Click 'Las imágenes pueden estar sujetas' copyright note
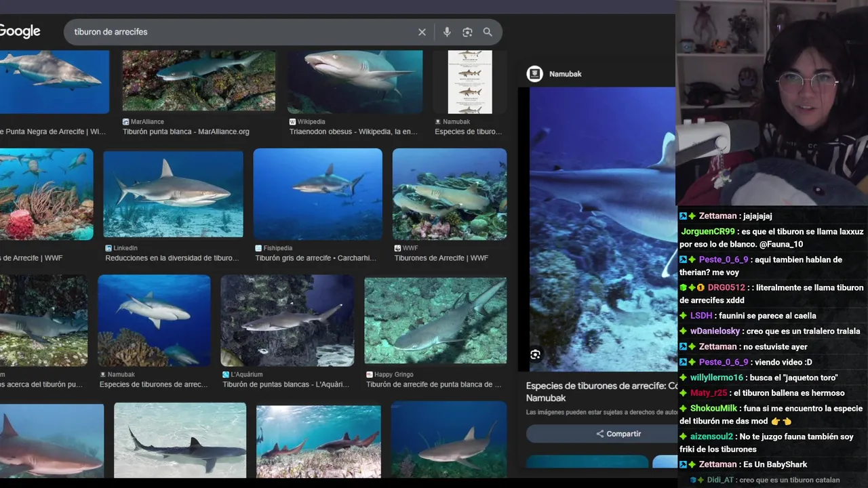 [x=601, y=412]
